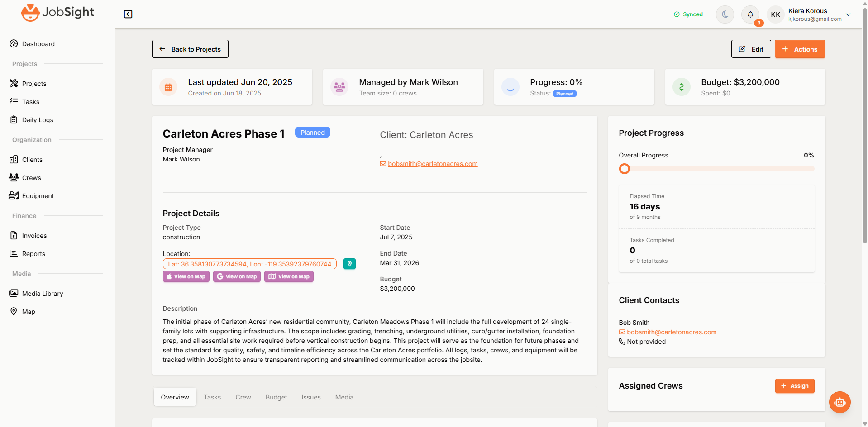Click the budget dollar icon

(682, 87)
